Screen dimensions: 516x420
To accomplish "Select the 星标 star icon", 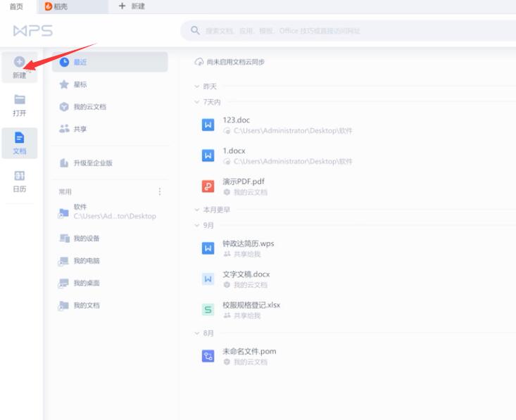I will [64, 84].
